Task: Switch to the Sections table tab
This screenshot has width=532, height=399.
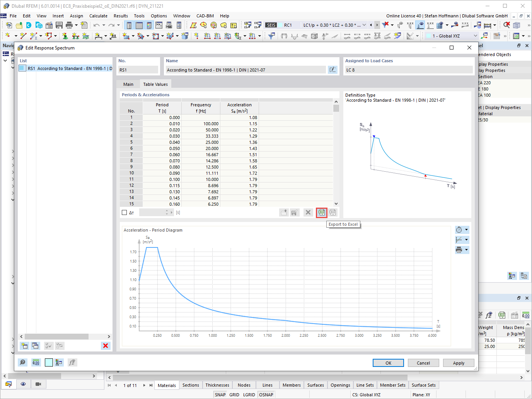Action: (x=191, y=385)
